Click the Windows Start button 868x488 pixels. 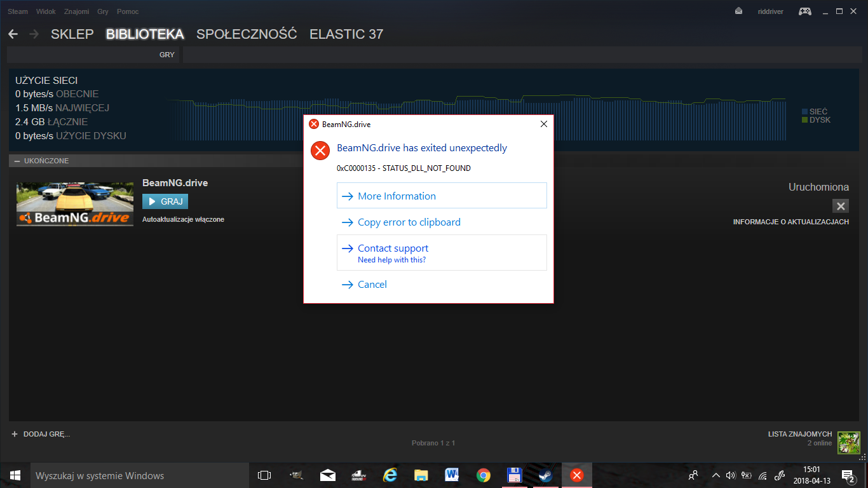click(15, 475)
